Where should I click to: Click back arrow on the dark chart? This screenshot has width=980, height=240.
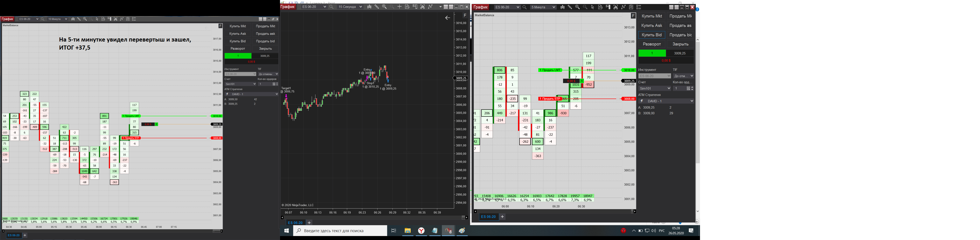tap(447, 18)
